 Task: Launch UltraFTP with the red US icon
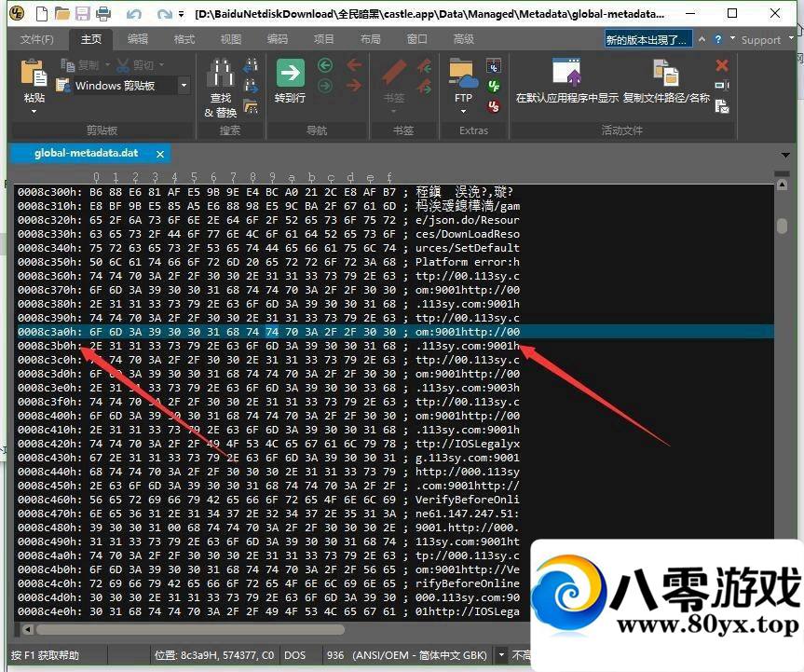click(494, 106)
